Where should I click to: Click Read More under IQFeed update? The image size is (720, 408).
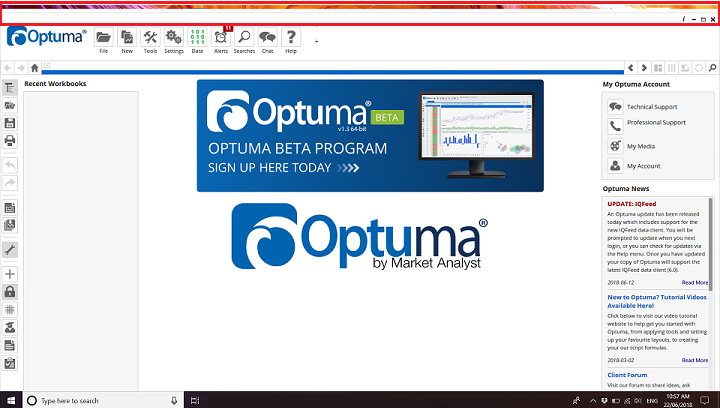pos(695,283)
